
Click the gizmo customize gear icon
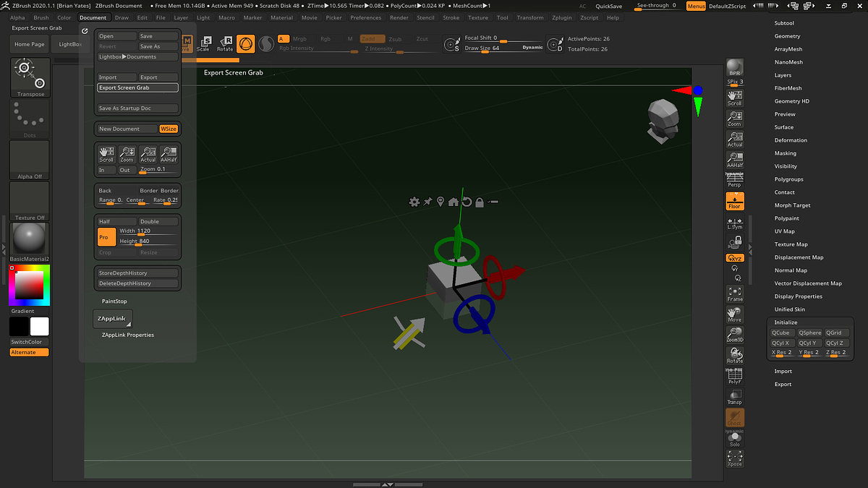coord(414,202)
